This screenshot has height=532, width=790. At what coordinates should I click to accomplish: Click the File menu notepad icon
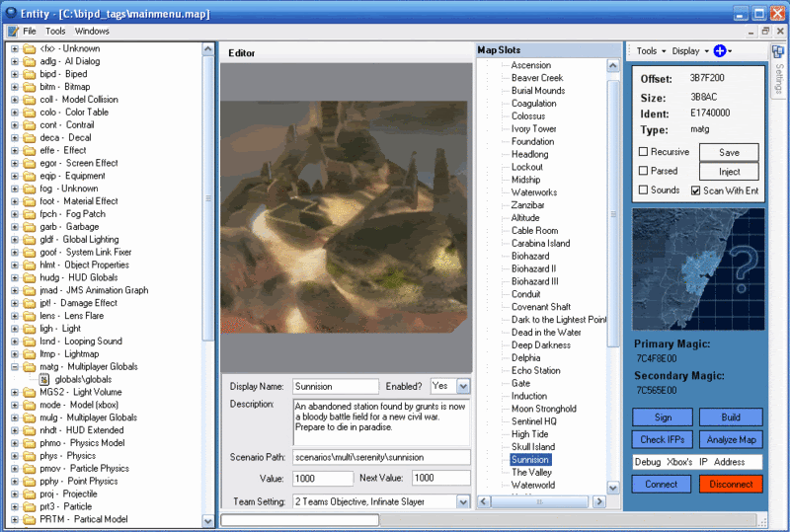point(14,32)
